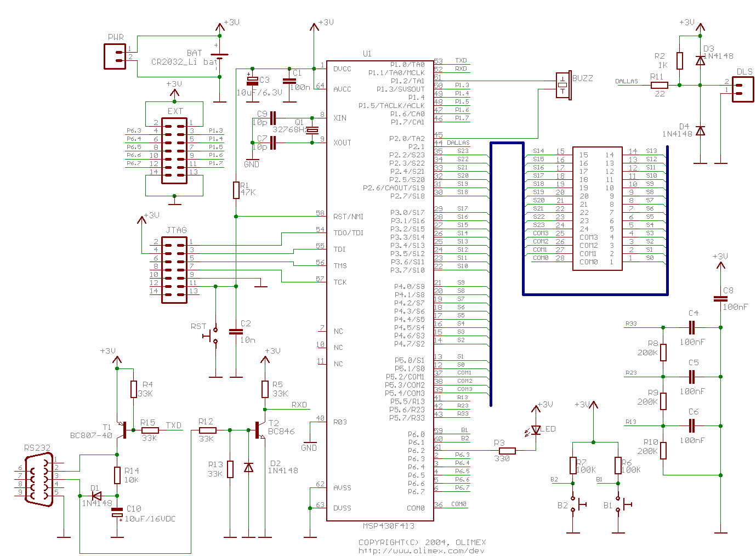Click the 'BC846' transistor label
This screenshot has width=756, height=556.
tap(281, 432)
